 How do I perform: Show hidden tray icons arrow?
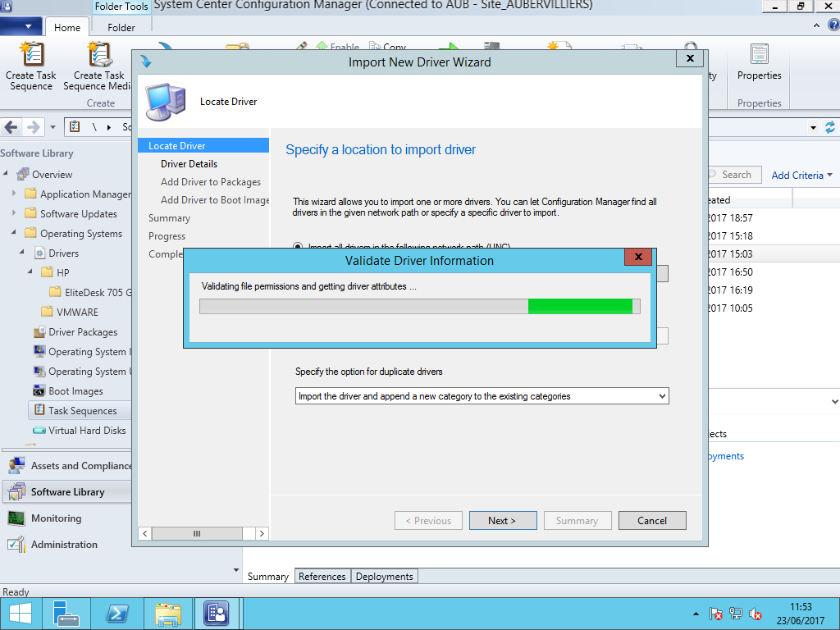pos(696,614)
